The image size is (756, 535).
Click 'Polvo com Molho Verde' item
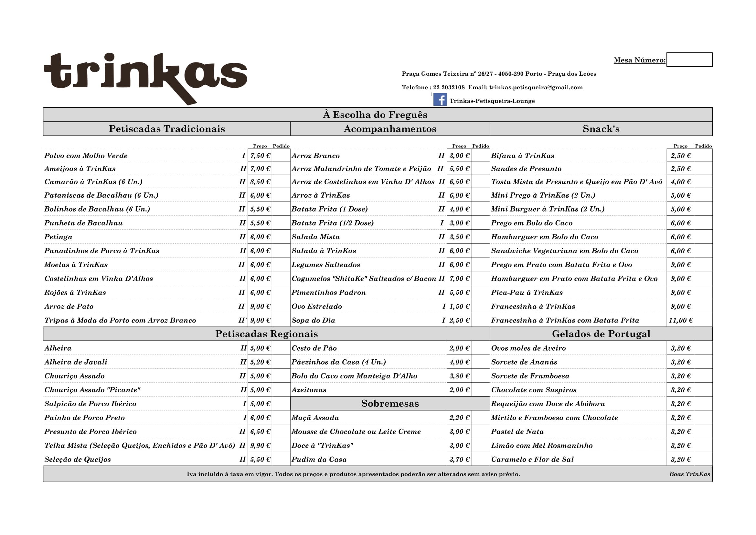[x=86, y=156]
